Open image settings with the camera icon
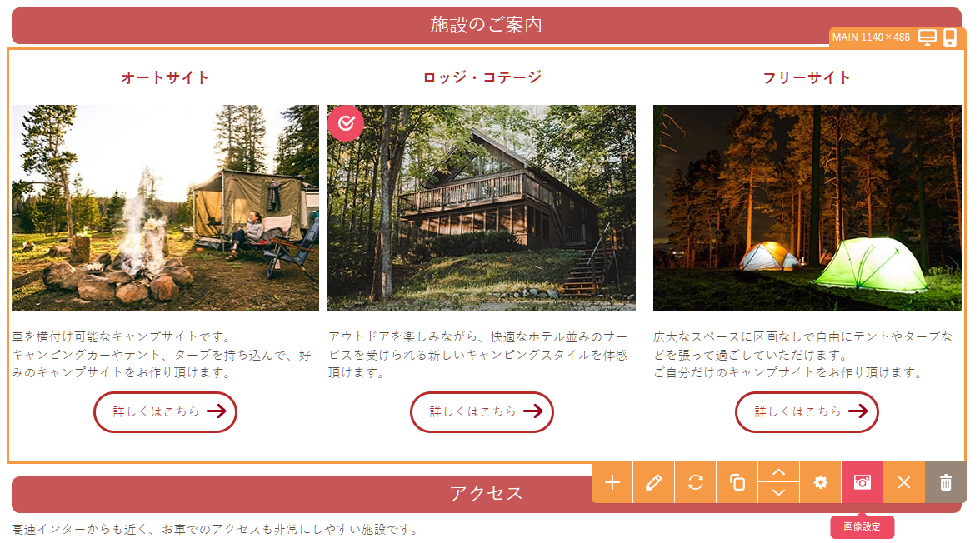This screenshot has height=543, width=980. pos(862,482)
